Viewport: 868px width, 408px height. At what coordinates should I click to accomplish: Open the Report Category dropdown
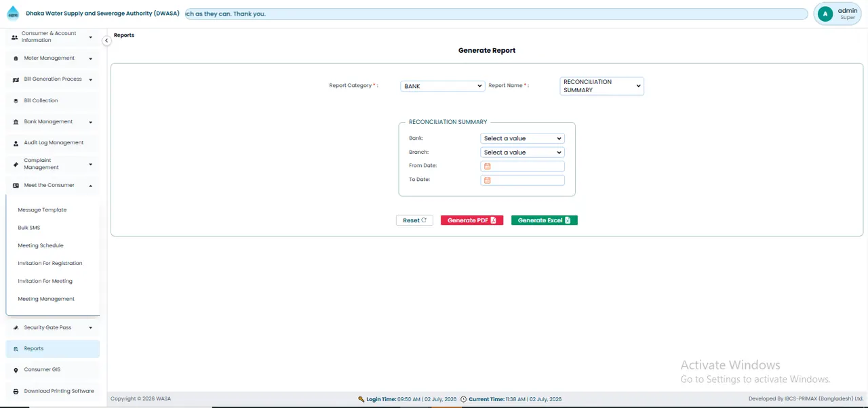coord(442,86)
